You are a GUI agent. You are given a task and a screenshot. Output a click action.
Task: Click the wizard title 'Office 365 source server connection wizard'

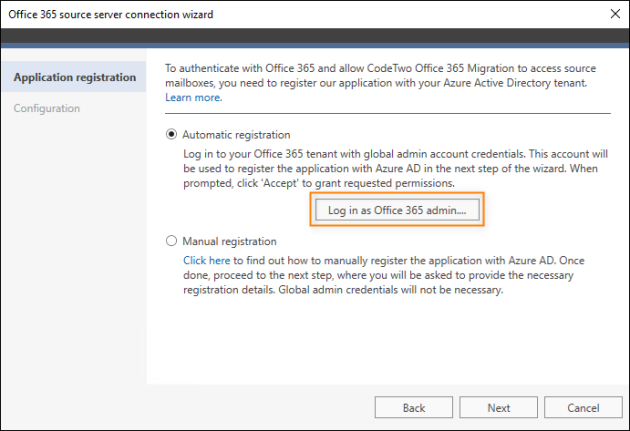111,14
